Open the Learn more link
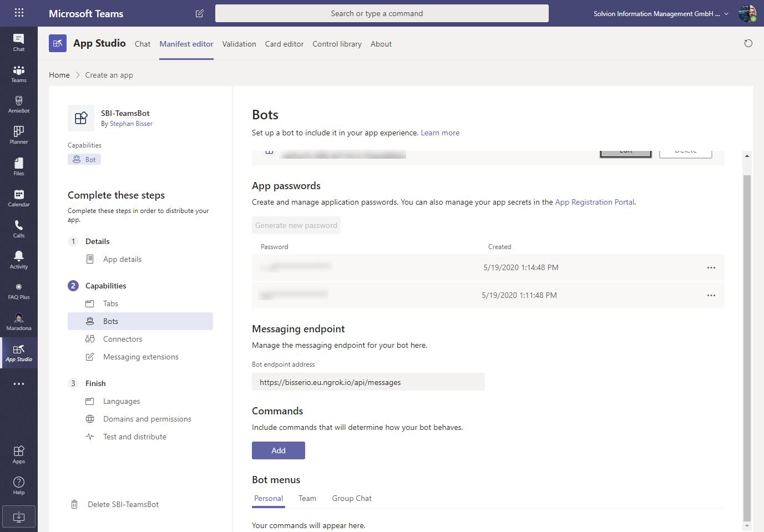Screen dimensions: 764x532 coord(440,133)
